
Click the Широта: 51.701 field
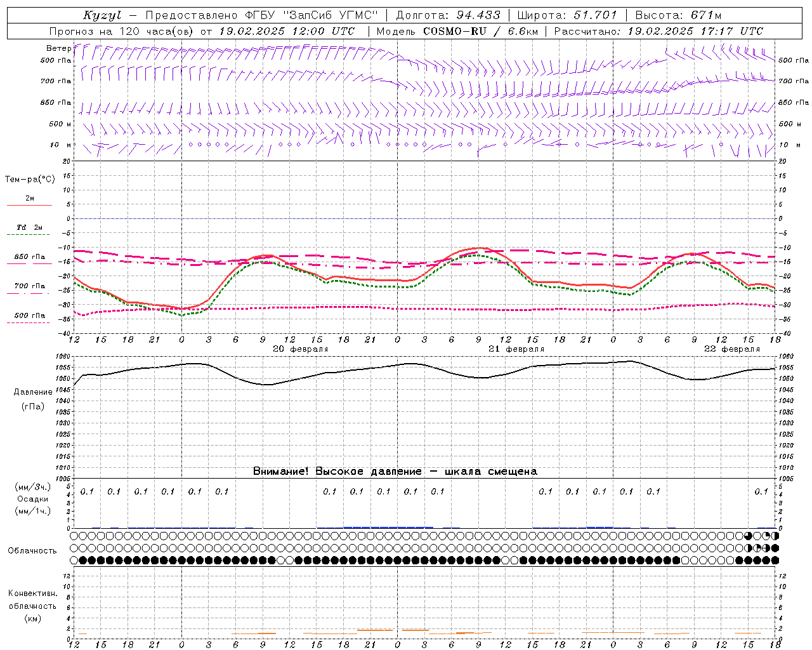pos(566,15)
